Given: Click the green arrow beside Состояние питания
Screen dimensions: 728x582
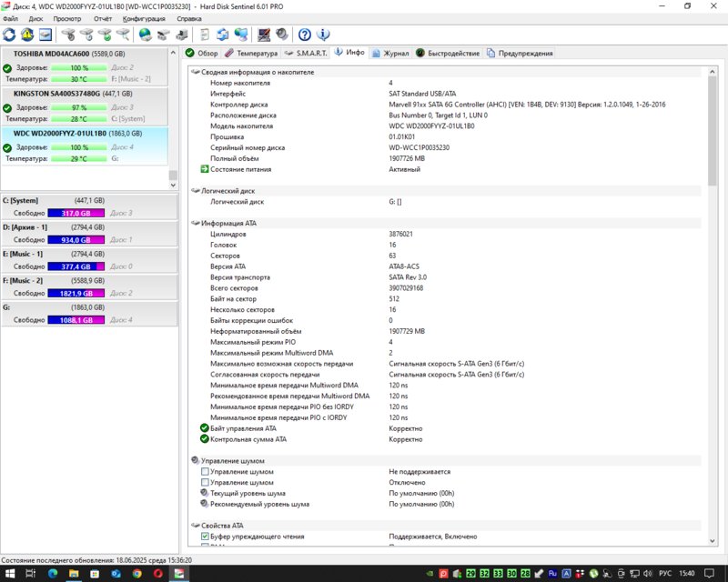Looking at the screenshot, I should pyautogui.click(x=204, y=169).
